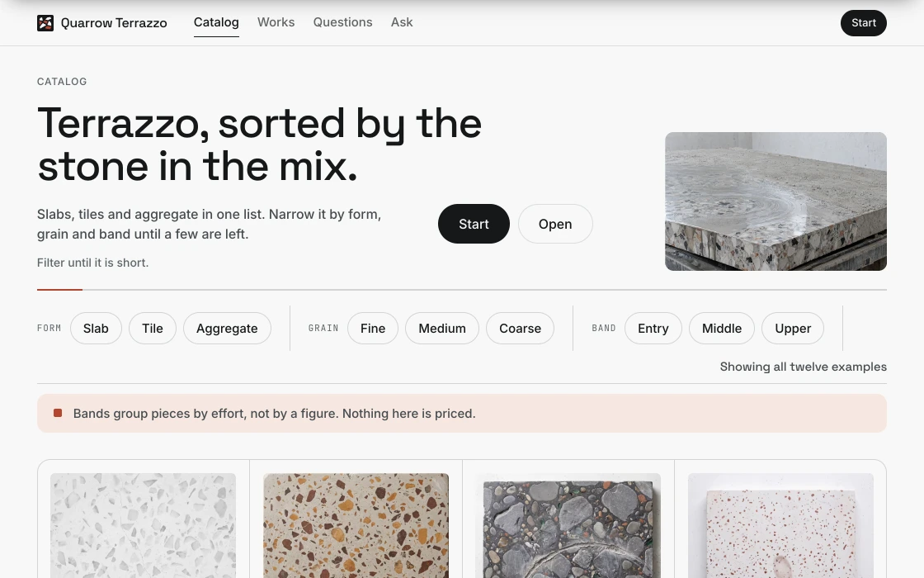The width and height of the screenshot is (924, 578).
Task: Click the "Showing all twelve examples" status text
Action: pyautogui.click(x=804, y=367)
